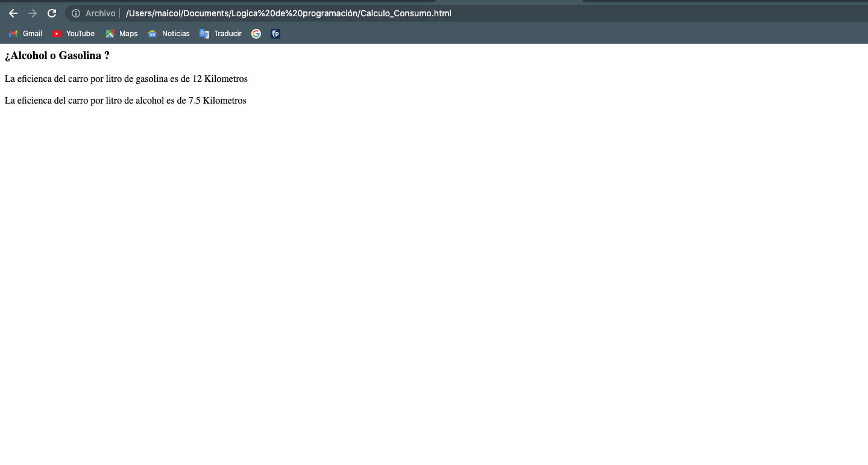Click the gasolina efficiency line, 12 Kilometros
The width and height of the screenshot is (868, 465).
126,79
